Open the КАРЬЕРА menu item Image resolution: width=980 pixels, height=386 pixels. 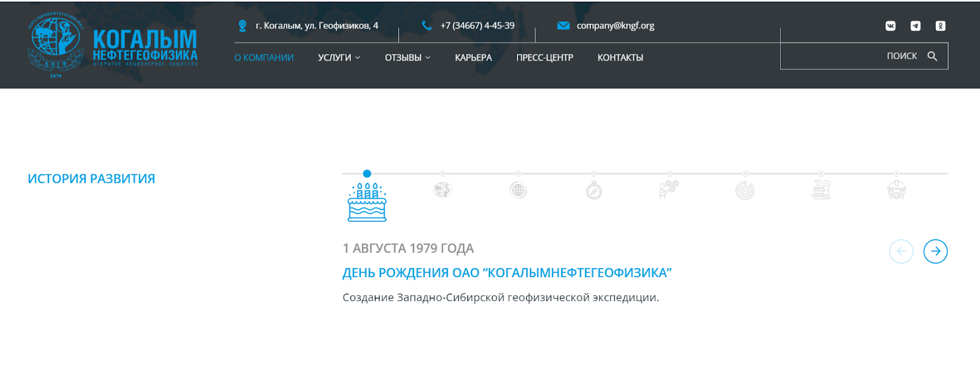473,58
